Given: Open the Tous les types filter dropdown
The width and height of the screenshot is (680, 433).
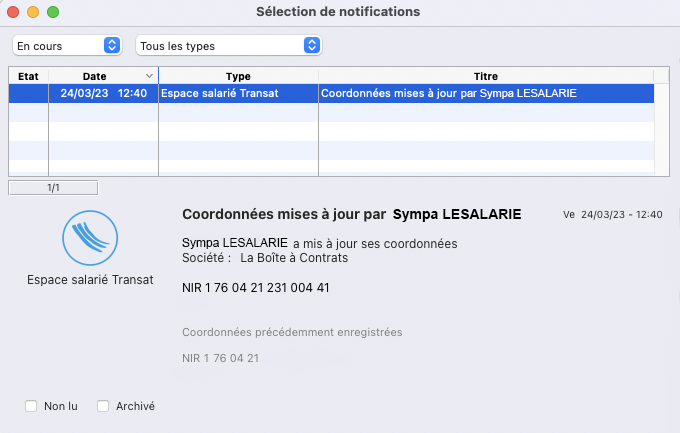Looking at the screenshot, I should click(x=229, y=46).
